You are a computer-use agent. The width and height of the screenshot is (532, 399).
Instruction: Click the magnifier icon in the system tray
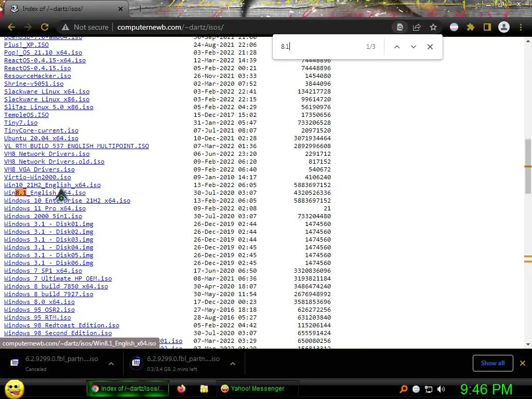[x=403, y=389]
